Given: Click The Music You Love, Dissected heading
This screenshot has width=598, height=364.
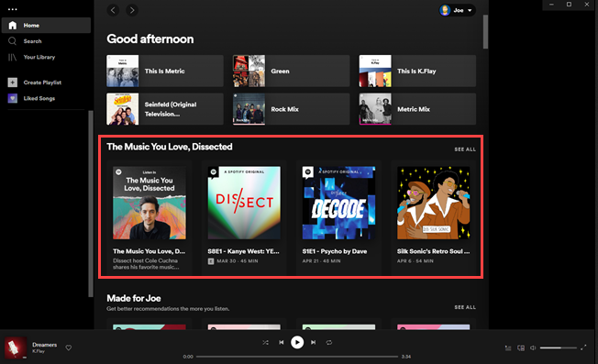Looking at the screenshot, I should (170, 147).
